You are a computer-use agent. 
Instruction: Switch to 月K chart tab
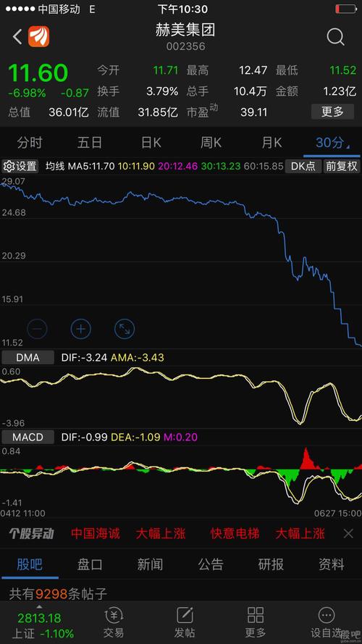[272, 143]
